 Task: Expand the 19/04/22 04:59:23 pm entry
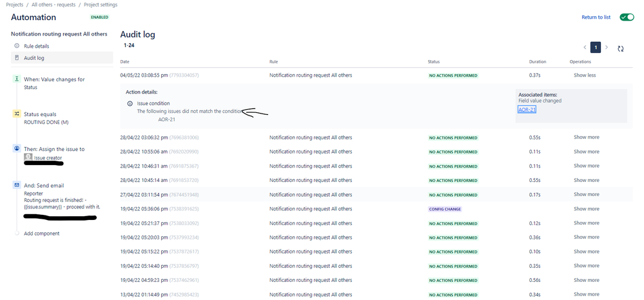[x=587, y=280]
